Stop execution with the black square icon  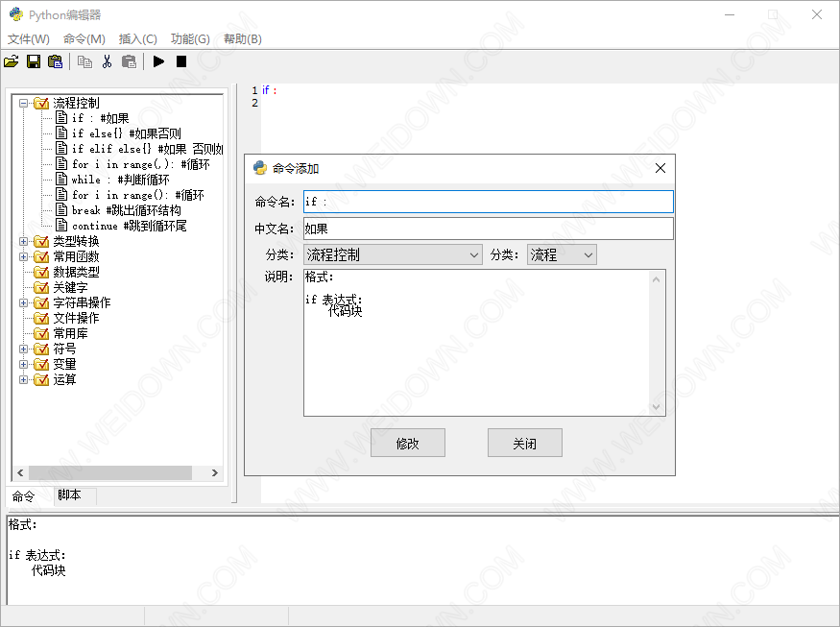(181, 61)
